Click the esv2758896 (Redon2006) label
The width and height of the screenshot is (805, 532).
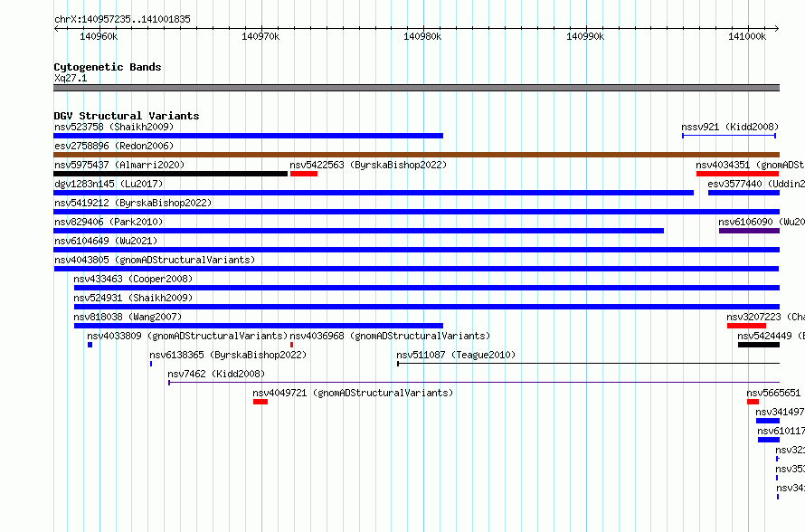click(114, 146)
